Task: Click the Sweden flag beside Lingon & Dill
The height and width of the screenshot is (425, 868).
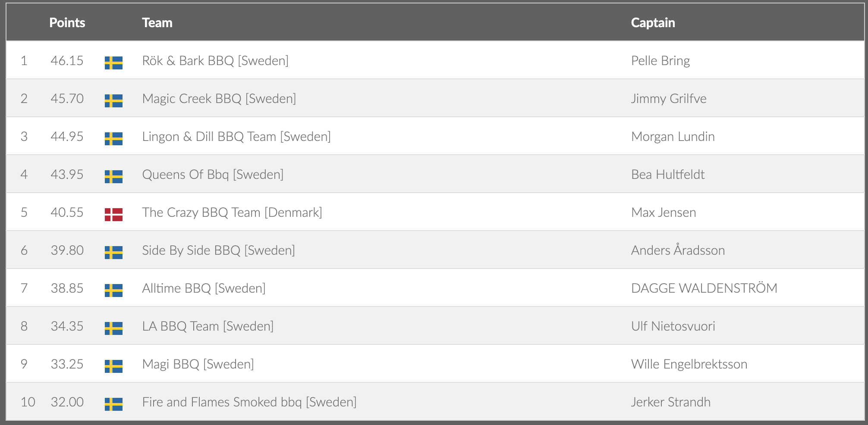Action: [x=113, y=139]
